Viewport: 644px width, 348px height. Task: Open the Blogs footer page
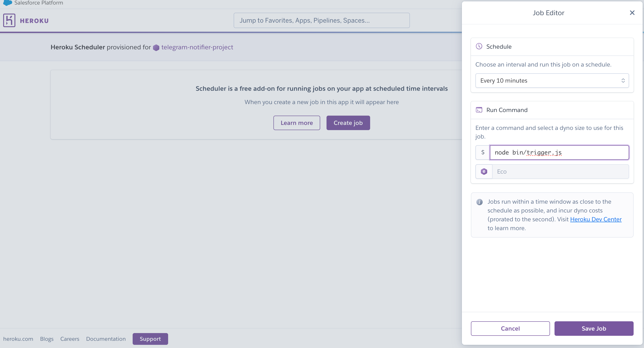click(47, 339)
